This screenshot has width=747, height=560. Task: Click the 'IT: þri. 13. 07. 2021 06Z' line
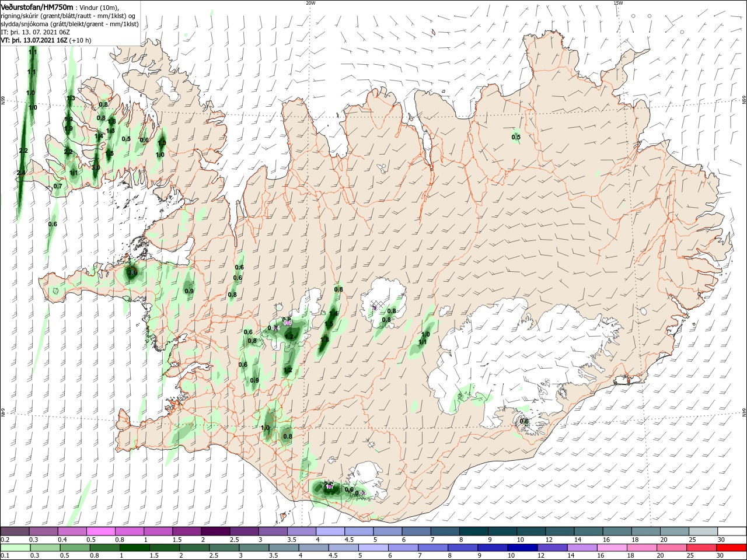coord(36,32)
